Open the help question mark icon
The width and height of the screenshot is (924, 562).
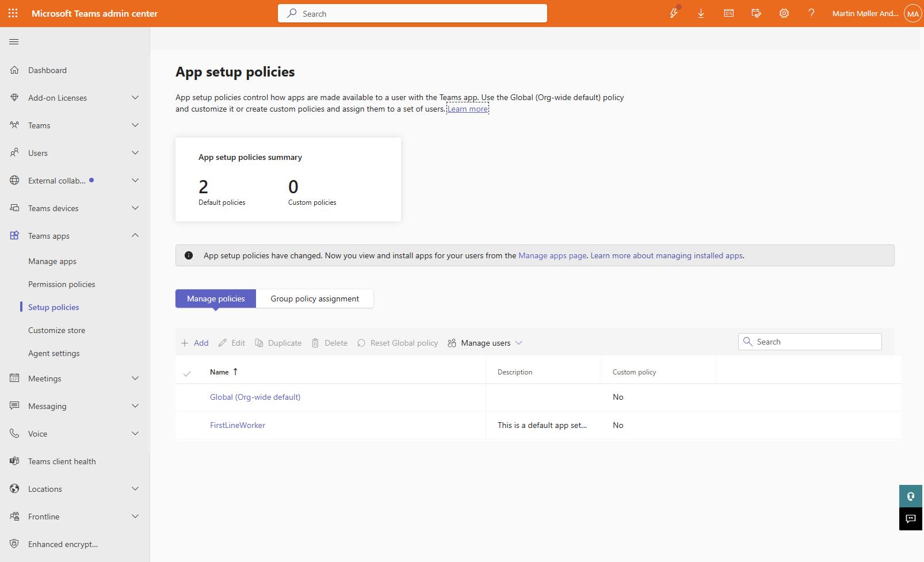(811, 13)
